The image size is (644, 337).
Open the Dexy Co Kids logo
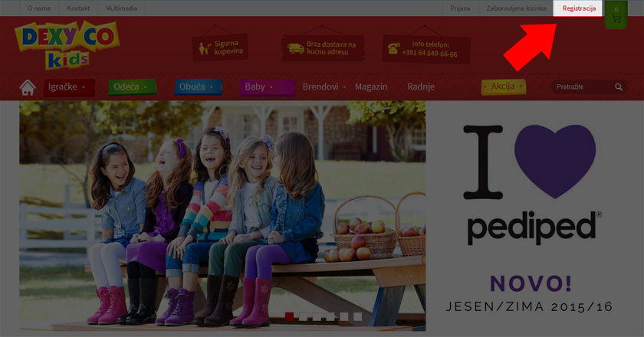click(67, 44)
